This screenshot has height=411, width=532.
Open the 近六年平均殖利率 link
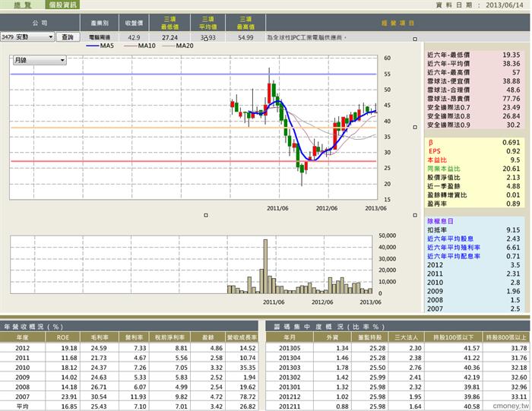pos(454,248)
